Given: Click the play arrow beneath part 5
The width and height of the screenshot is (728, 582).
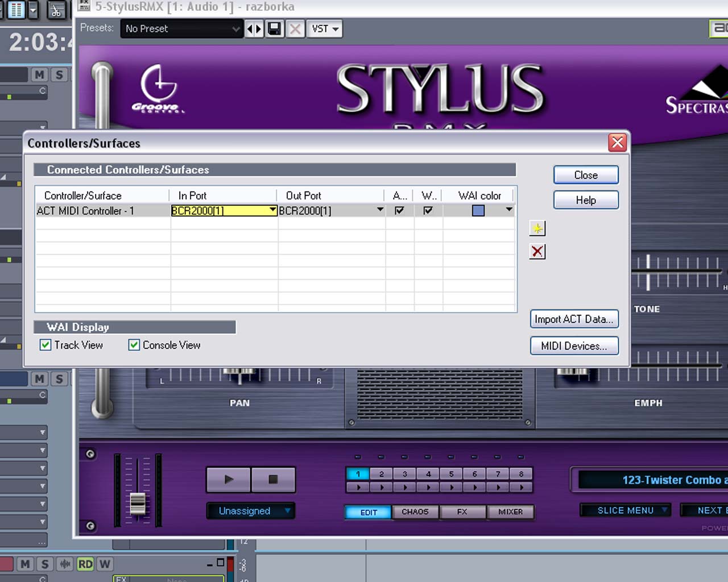Looking at the screenshot, I should coord(452,487).
